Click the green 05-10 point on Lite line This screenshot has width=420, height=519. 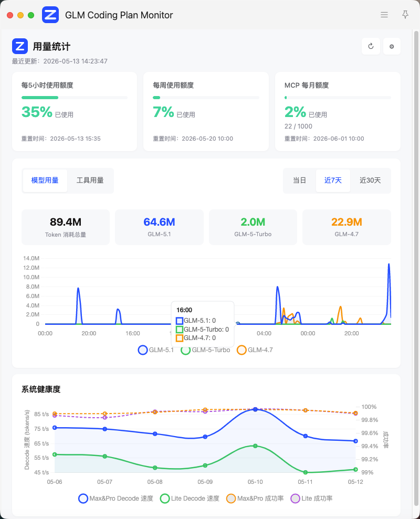click(255, 446)
